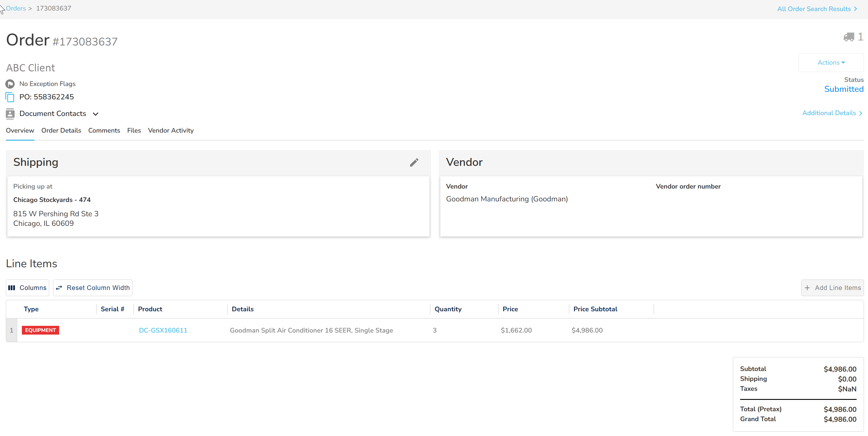The height and width of the screenshot is (436, 868).
Task: Open product link DC-GSX160611
Action: point(163,330)
